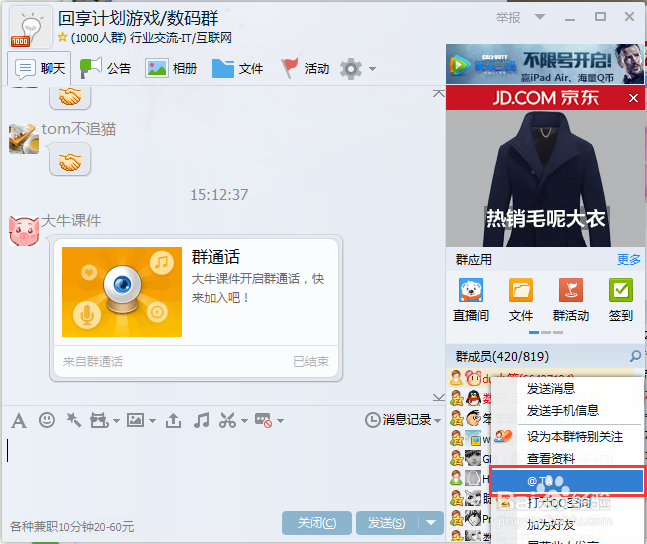Expand the message block dropdown arrow
This screenshot has height=544, width=647.
[x=281, y=421]
